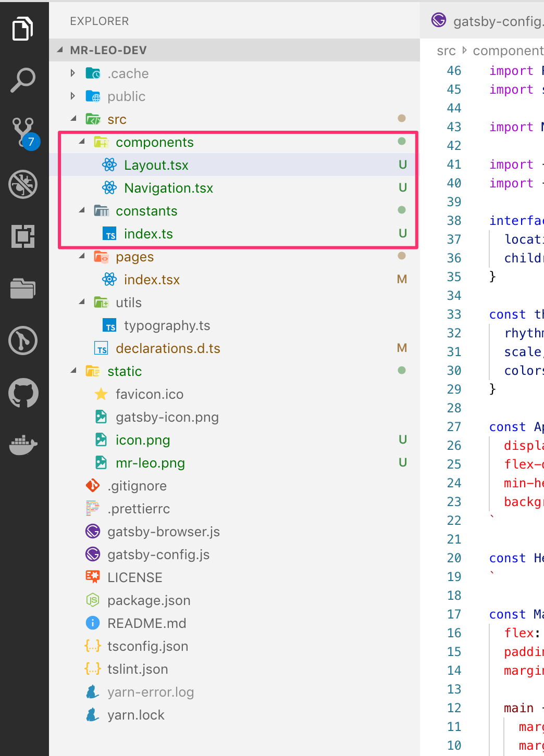Collapse the constants folder arrow
544x756 pixels.
(x=82, y=211)
